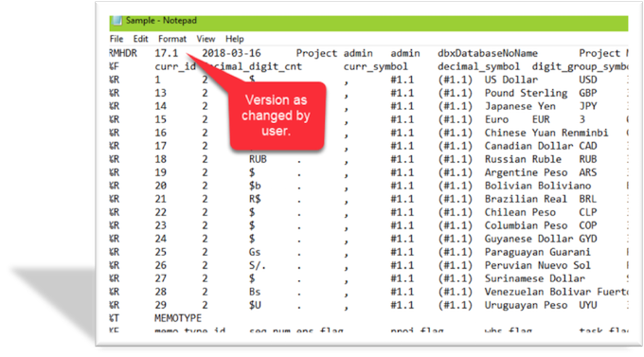
Task: Click the S/. symbol in row 26
Action: (x=258, y=265)
